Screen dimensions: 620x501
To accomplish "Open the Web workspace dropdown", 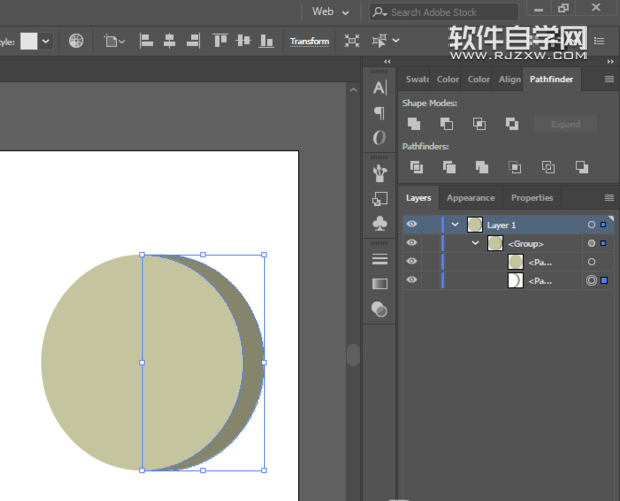I will 330,12.
